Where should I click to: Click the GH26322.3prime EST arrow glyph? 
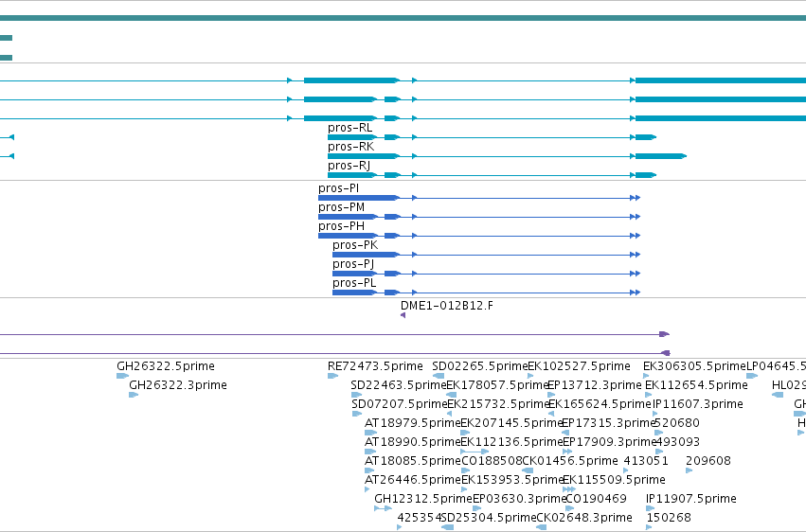(134, 395)
